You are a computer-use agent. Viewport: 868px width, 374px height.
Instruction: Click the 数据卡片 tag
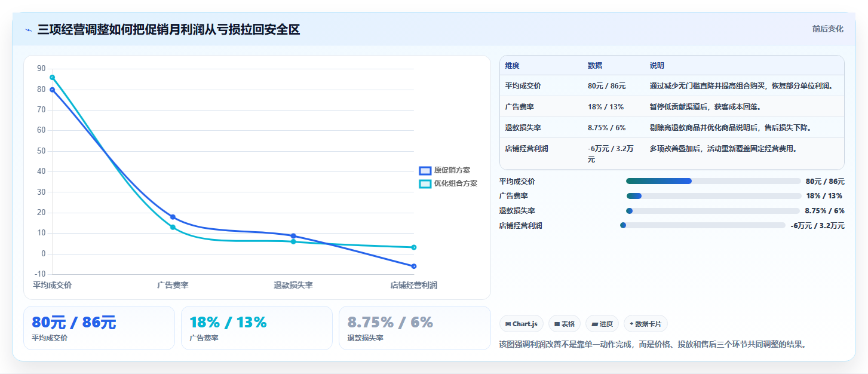pos(646,324)
